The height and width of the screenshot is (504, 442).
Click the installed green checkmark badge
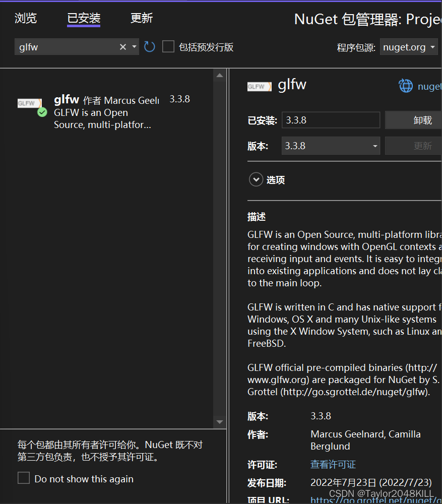coord(42,112)
